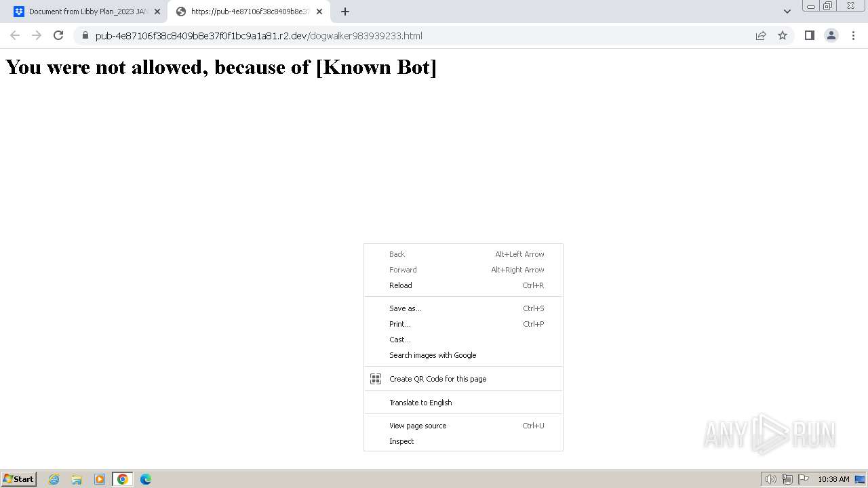Launch Internet Explorer from taskbar

(x=54, y=479)
